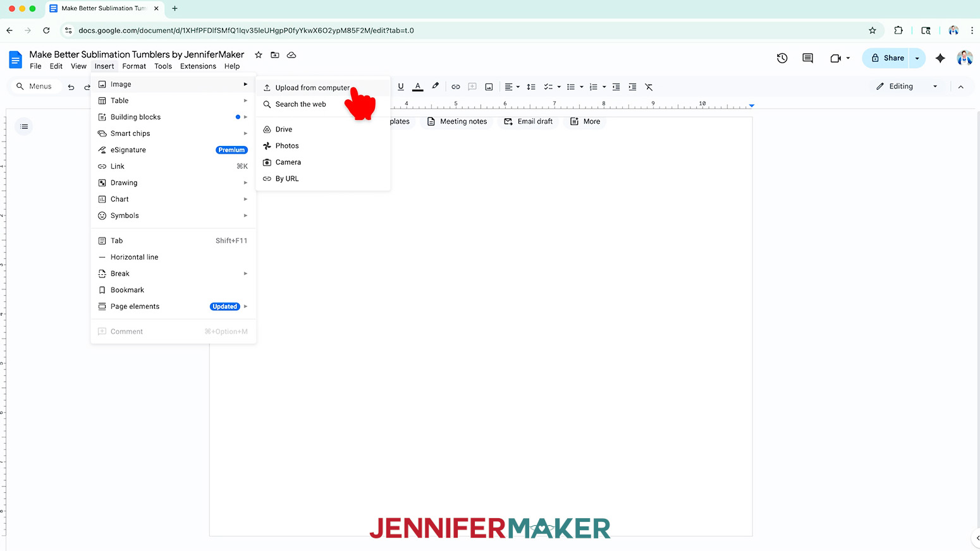Select eSignature in Insert menu
This screenshot has height=551, width=980.
pos(173,150)
